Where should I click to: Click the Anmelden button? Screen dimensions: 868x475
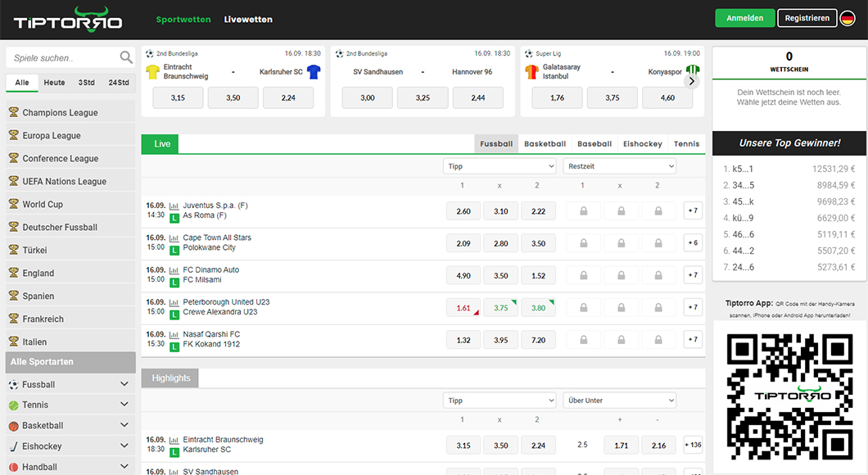pos(744,18)
